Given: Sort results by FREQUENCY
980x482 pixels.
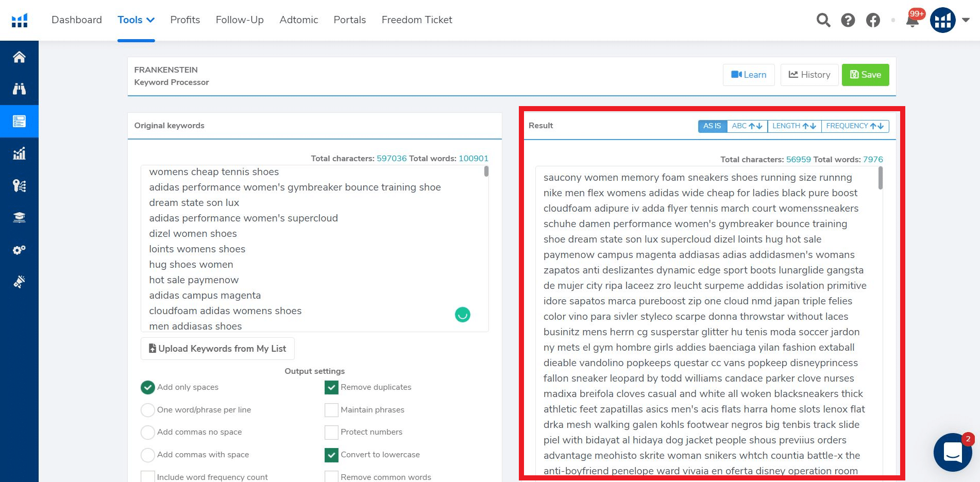Looking at the screenshot, I should point(855,126).
